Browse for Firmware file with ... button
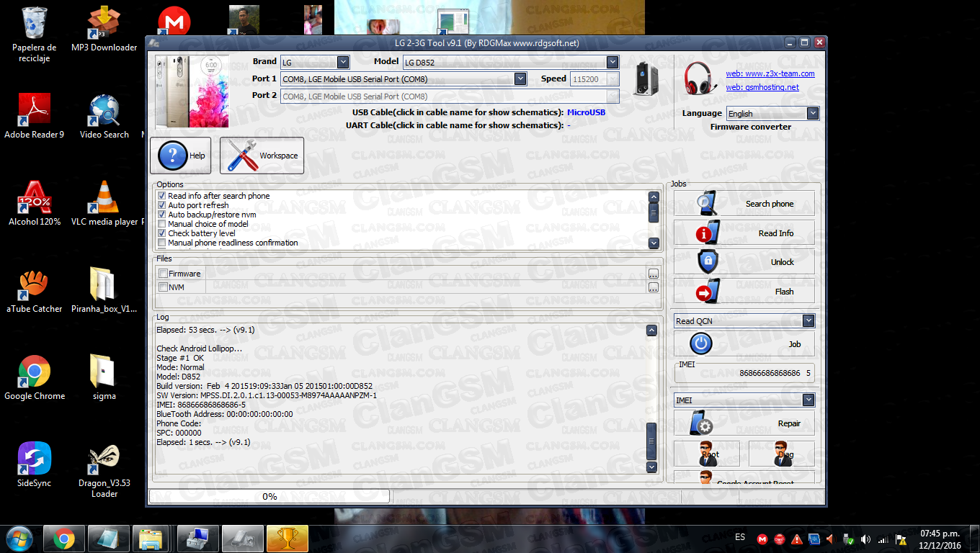The width and height of the screenshot is (980, 553). click(x=653, y=274)
